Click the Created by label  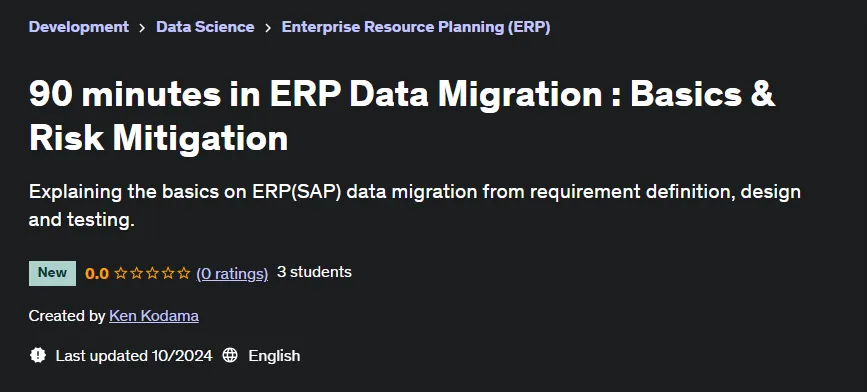pyautogui.click(x=67, y=316)
